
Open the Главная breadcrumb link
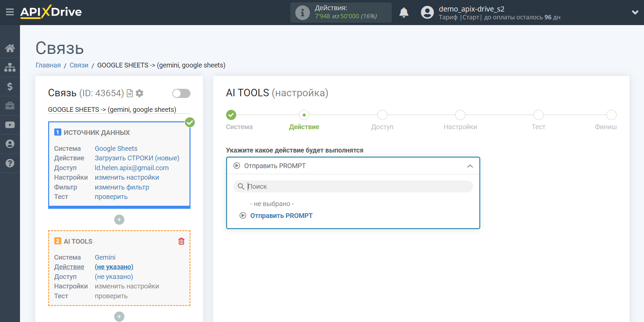[48, 65]
